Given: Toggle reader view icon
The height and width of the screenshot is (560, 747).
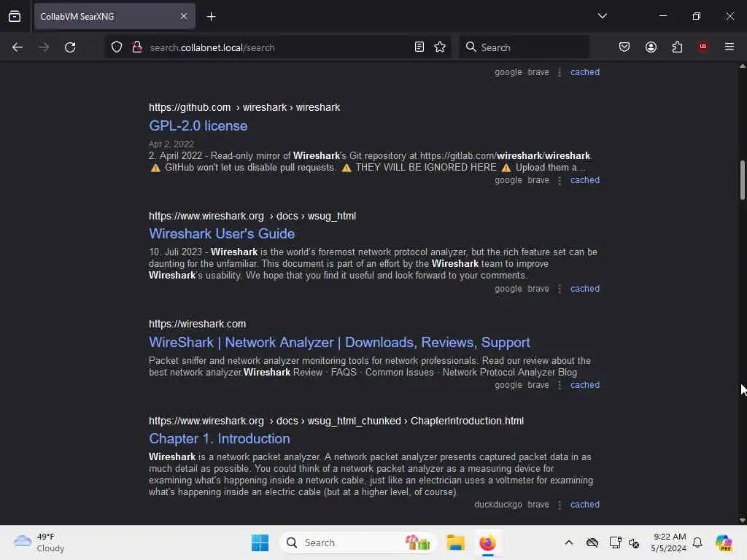Looking at the screenshot, I should coord(419,47).
